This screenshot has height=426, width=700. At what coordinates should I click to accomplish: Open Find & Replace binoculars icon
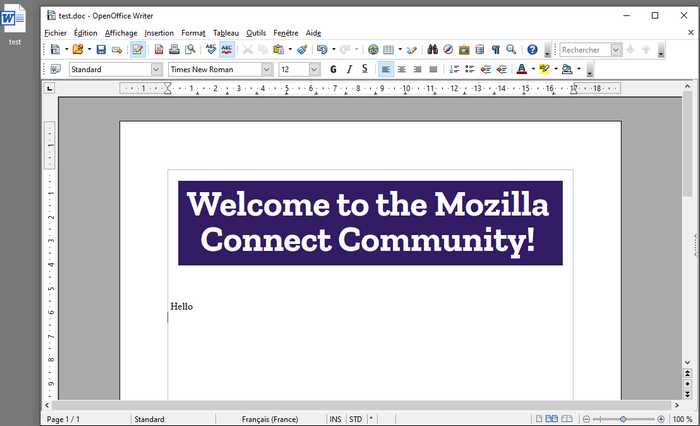[432, 49]
